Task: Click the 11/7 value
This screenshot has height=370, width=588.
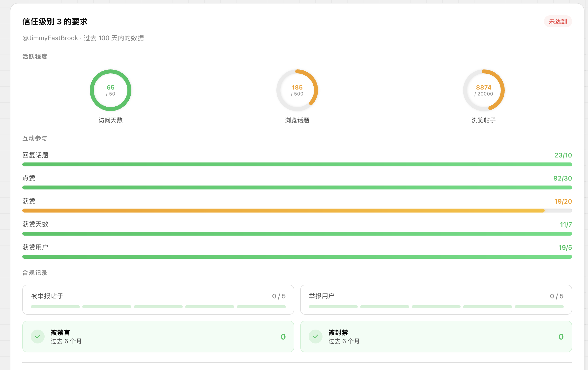Action: 566,224
